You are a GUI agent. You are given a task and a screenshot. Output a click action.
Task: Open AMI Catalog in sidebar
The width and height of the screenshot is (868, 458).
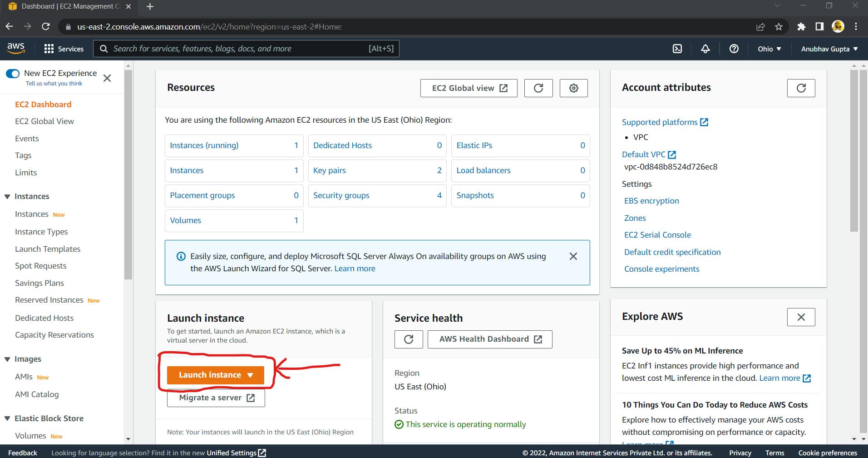coord(37,394)
